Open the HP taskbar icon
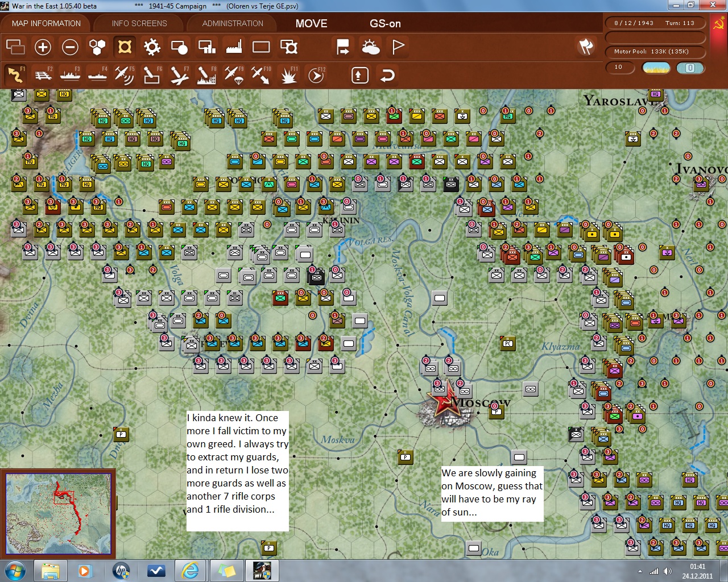The image size is (728, 582). [x=121, y=570]
